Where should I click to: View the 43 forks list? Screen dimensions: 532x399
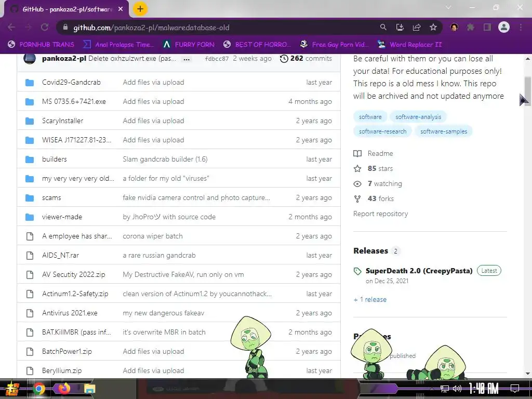coord(374,199)
